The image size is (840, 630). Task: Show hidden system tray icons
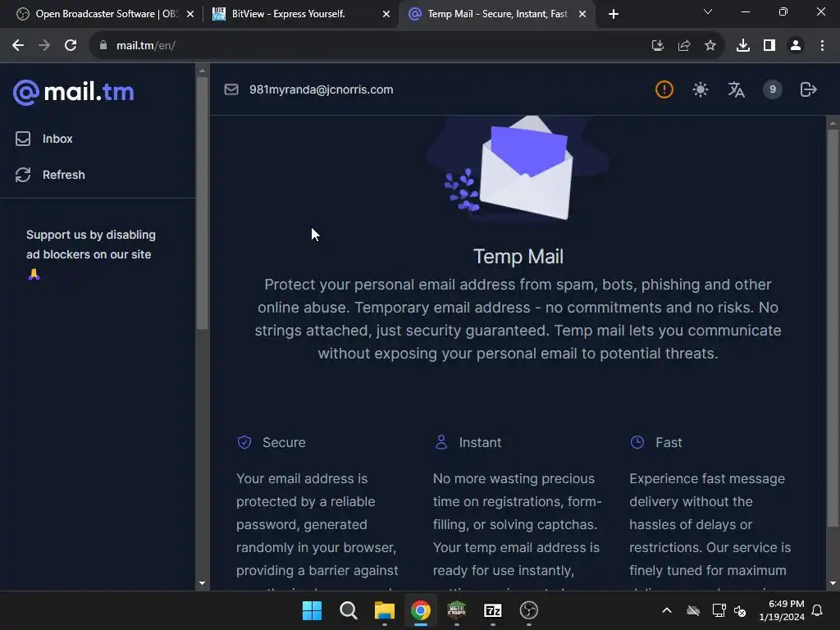[x=667, y=610]
